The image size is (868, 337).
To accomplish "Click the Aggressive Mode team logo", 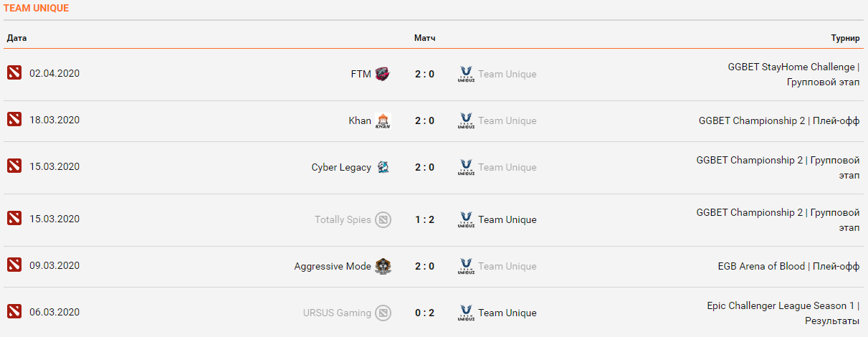I will pos(383,266).
